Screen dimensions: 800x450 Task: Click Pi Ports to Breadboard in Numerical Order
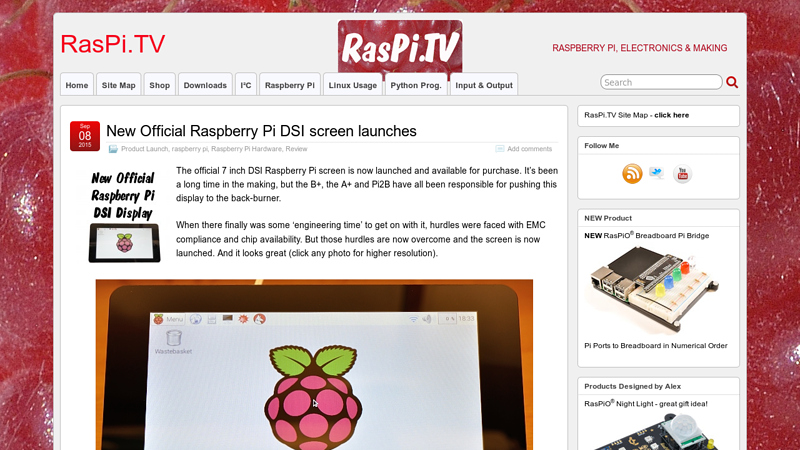(656, 345)
